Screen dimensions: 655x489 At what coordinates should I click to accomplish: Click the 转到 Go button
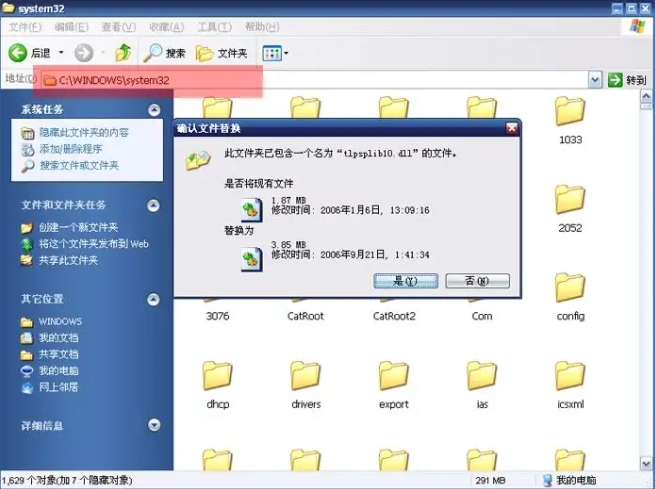tap(627, 80)
